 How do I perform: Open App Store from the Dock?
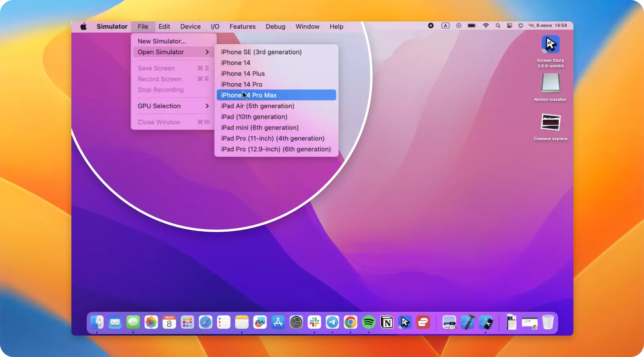[278, 322]
